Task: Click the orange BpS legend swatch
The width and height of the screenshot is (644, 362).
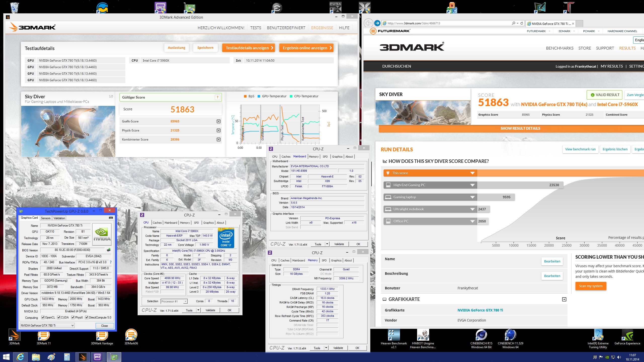Action: (x=245, y=96)
